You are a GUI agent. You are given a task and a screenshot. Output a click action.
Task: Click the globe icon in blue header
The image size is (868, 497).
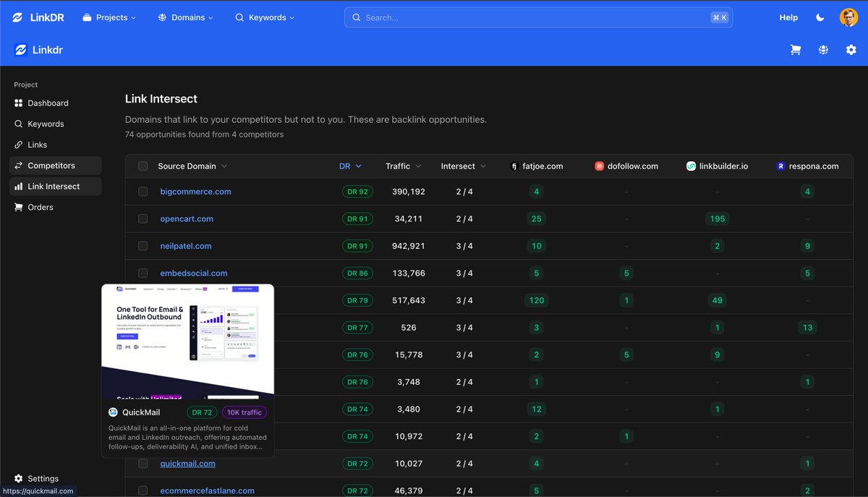(823, 50)
